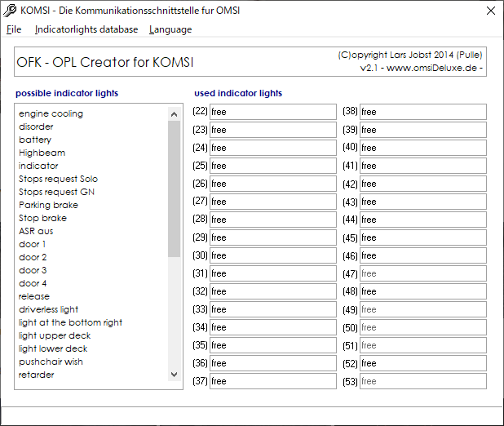
Task: Select 'battery' in the list
Action: (35, 140)
